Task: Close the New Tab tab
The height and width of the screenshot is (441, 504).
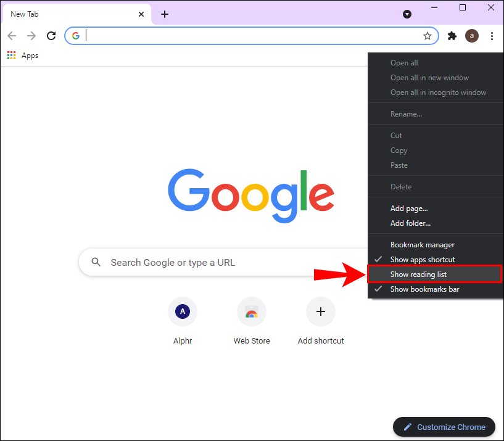Action: [x=141, y=14]
